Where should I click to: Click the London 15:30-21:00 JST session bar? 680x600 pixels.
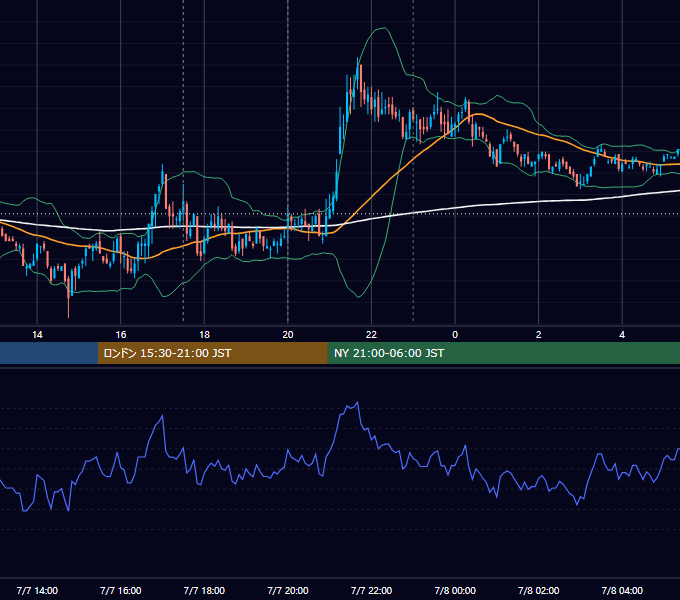click(212, 353)
